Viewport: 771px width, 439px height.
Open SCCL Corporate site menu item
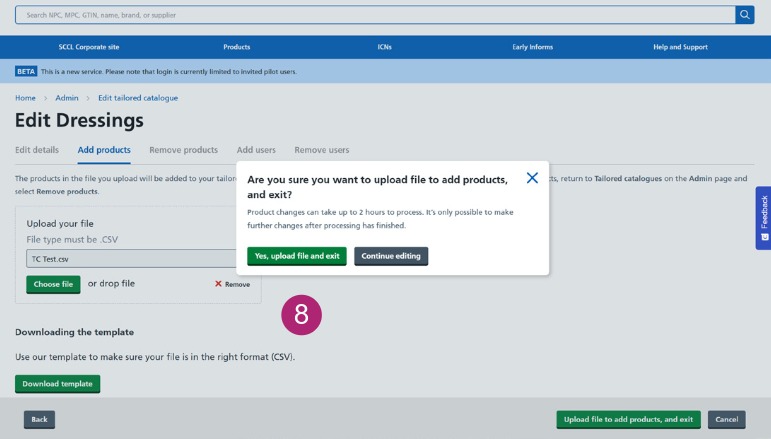[x=89, y=47]
